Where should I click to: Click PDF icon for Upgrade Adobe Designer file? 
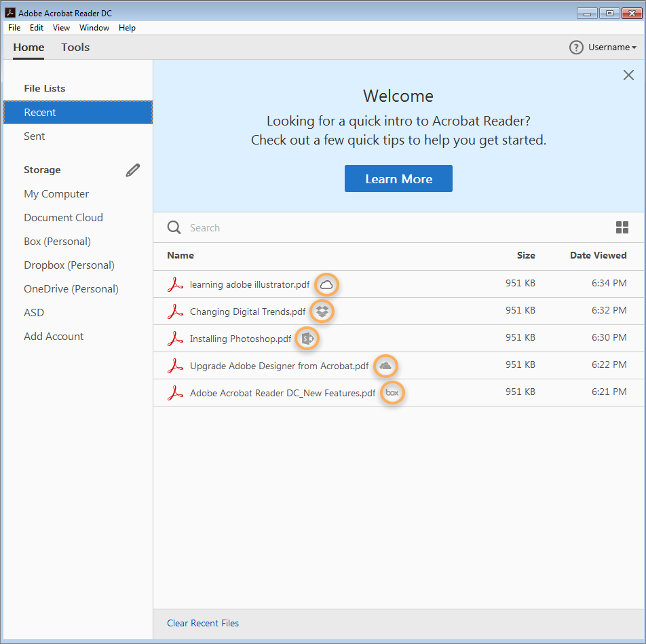[175, 366]
